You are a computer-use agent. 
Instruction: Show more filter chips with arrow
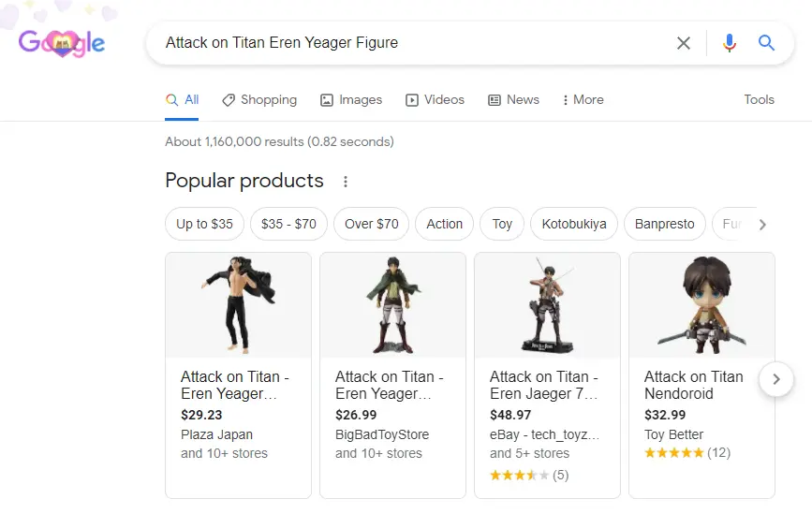pos(762,225)
